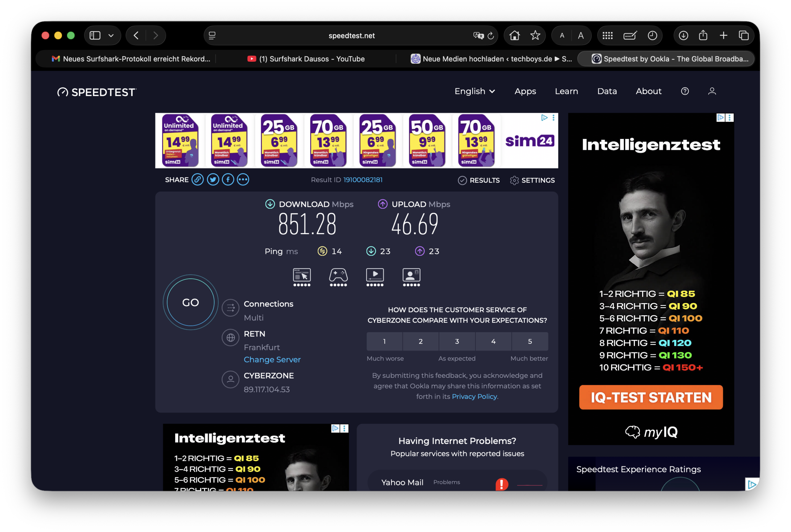Increase text size with large A
The width and height of the screenshot is (791, 532).
(581, 35)
